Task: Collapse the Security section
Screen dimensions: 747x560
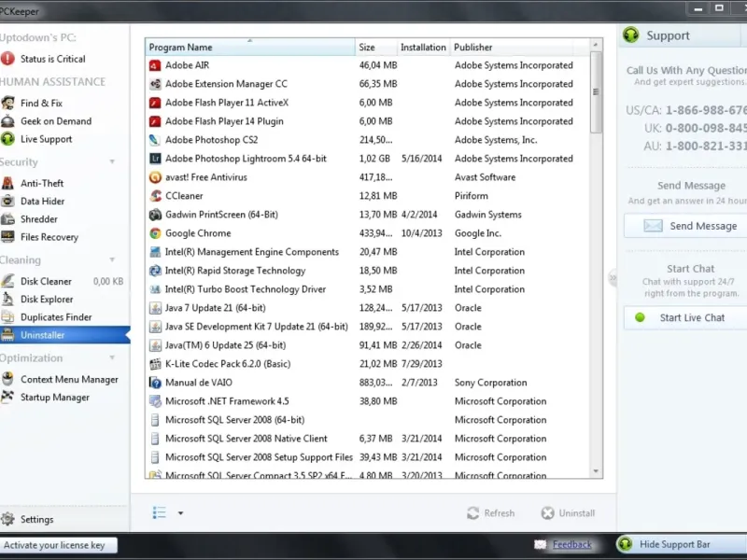Action: pyautogui.click(x=112, y=161)
